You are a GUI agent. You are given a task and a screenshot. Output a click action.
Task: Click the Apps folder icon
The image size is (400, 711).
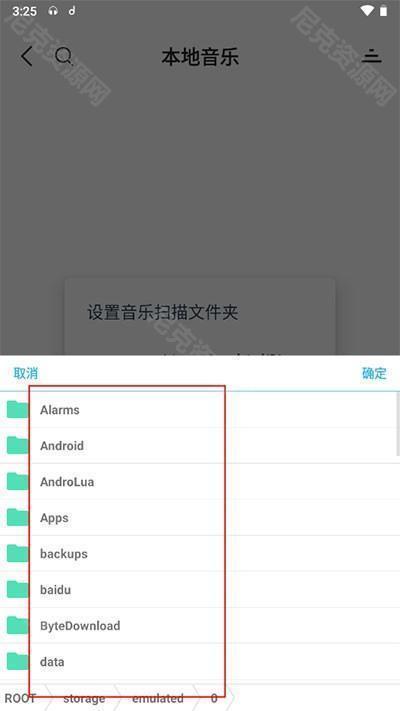[18, 517]
